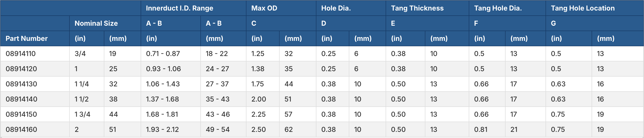644x138 pixels.
Task: Select the Innerduct I.D. Range header
Action: (179, 8)
